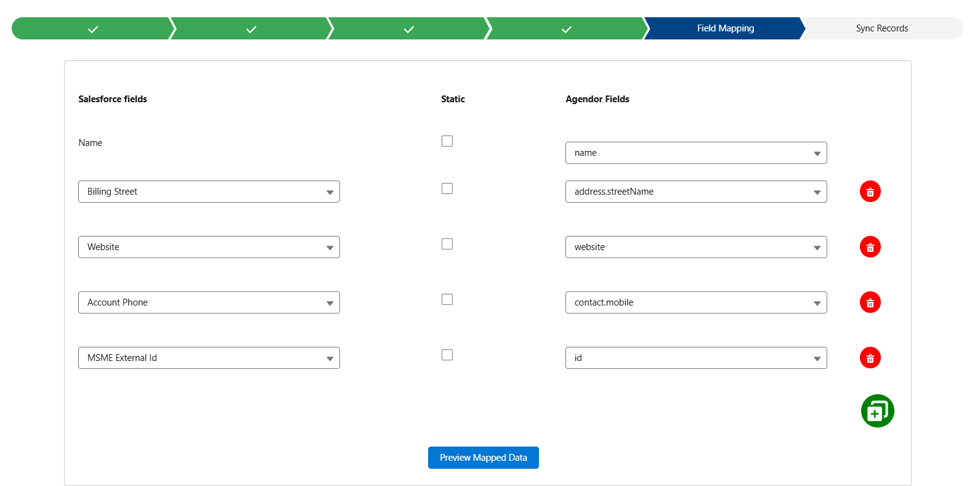Jump to the third completed progress step
This screenshot has width=980, height=486.
point(408,29)
